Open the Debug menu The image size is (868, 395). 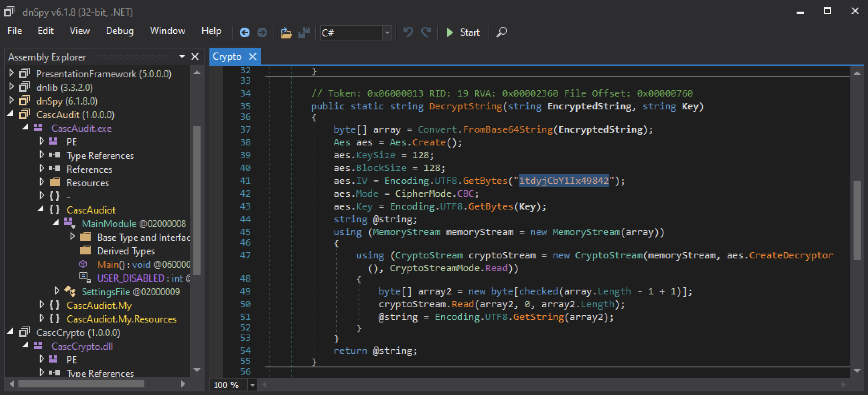coord(120,31)
